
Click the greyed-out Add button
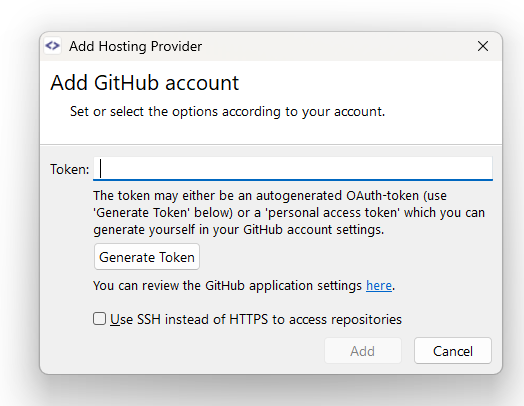coord(363,351)
